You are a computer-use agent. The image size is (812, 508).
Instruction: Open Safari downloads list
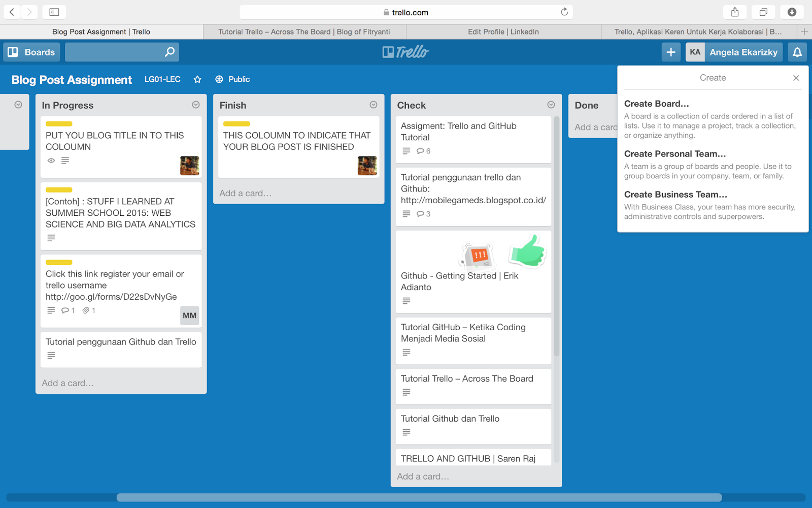point(792,12)
